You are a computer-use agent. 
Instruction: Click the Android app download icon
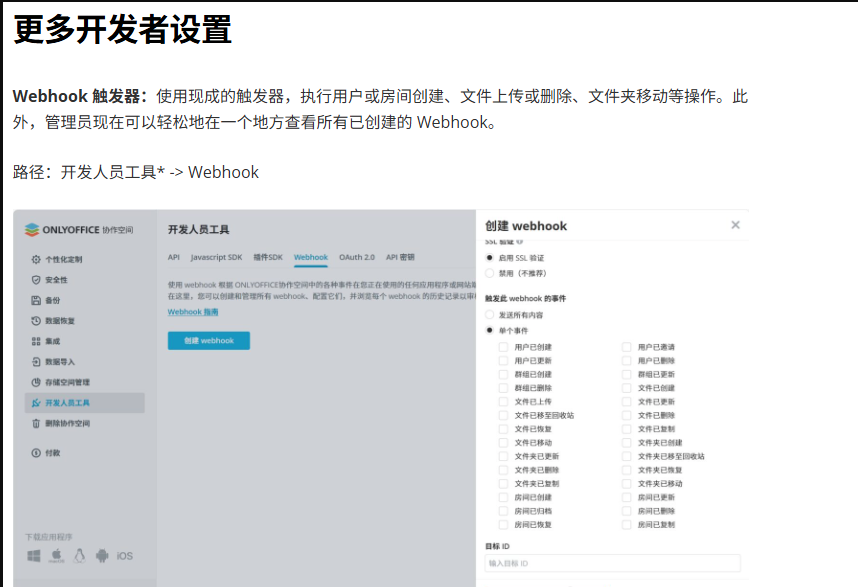pos(102,556)
